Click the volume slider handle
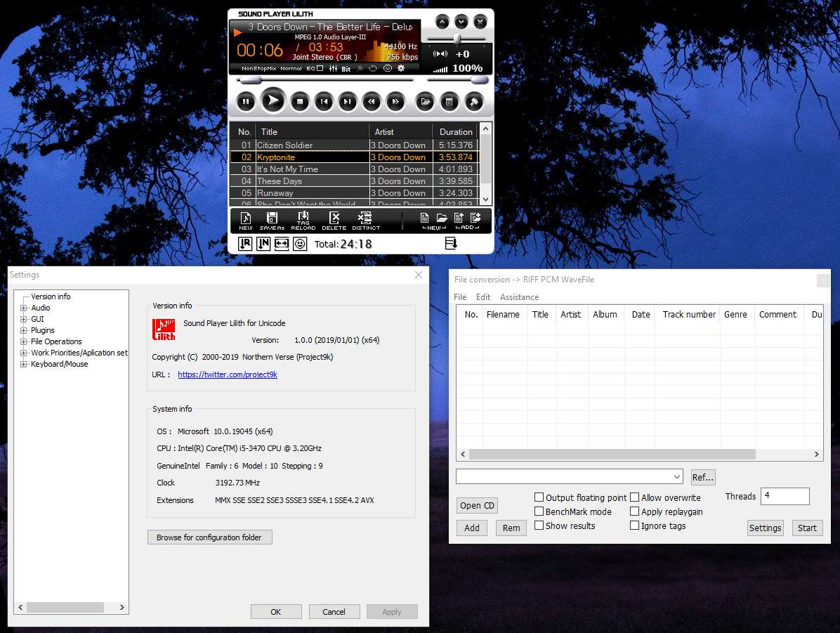 point(480,80)
